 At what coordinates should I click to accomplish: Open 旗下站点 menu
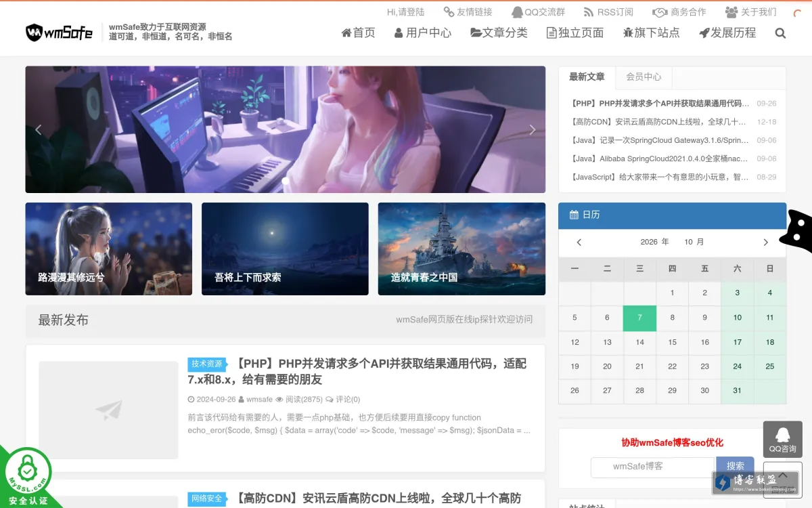tap(651, 33)
